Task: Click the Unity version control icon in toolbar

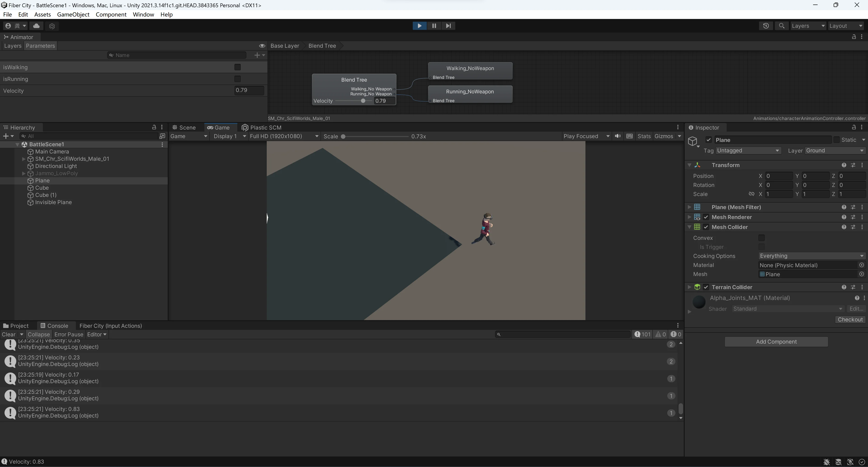Action: [x=52, y=26]
